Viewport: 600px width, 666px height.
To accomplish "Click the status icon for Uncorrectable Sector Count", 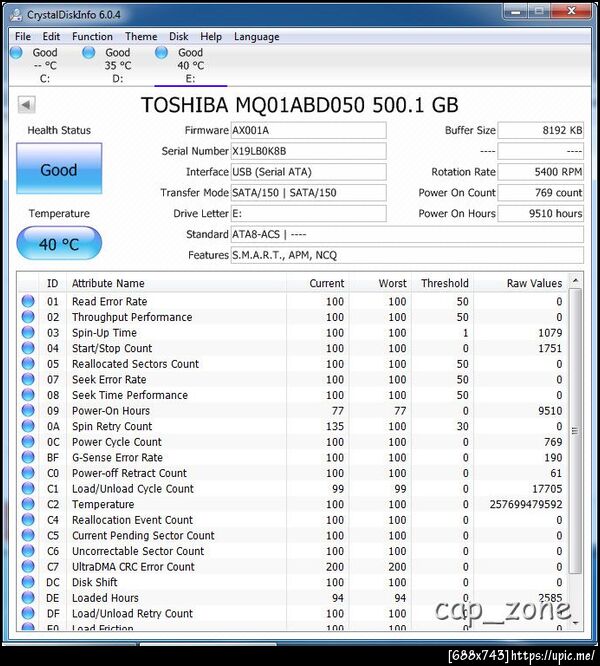I will tap(28, 551).
